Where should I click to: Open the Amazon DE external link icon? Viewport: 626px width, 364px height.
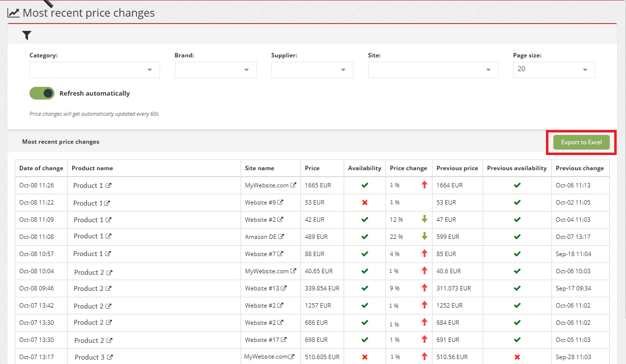tap(281, 236)
